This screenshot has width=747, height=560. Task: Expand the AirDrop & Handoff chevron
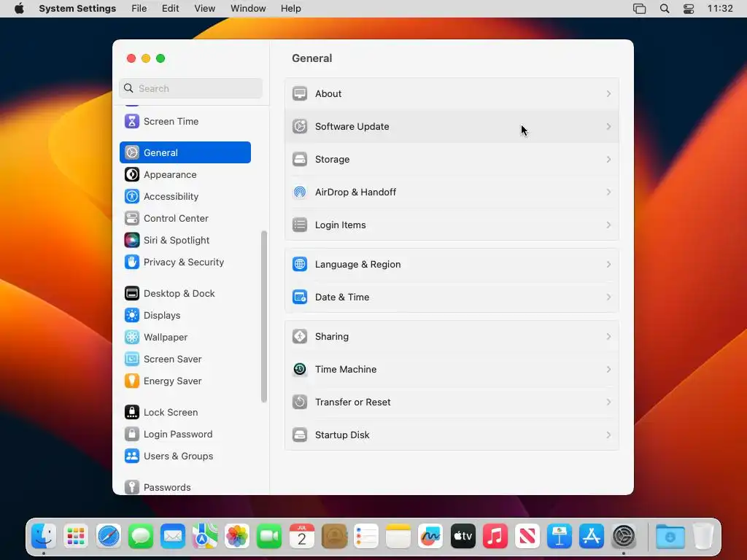tap(609, 192)
